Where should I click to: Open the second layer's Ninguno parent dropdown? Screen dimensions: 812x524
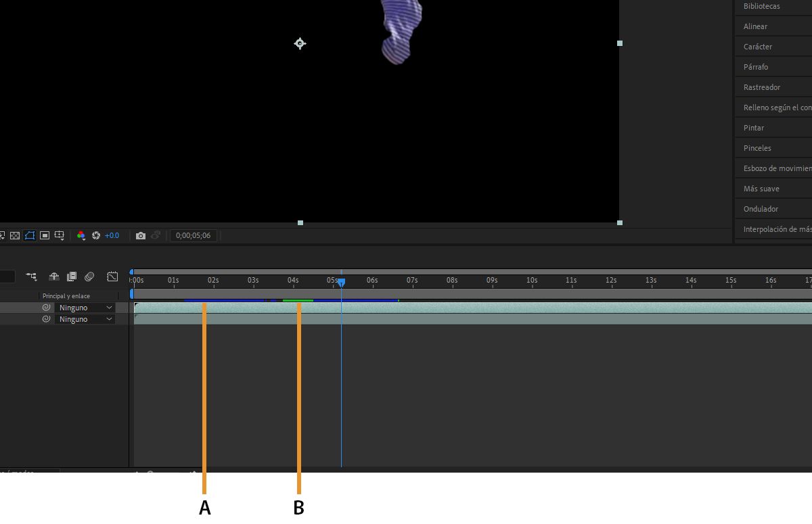click(85, 319)
